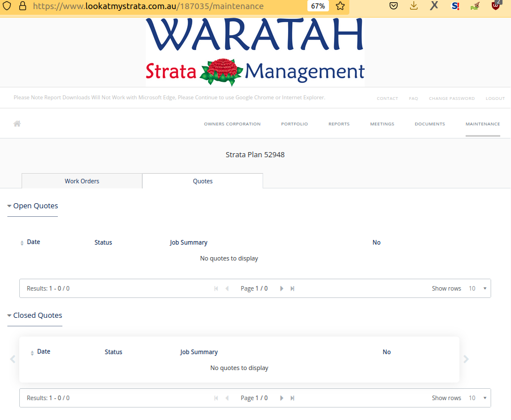Click Job Summary header in Closed Quotes
Image resolution: width=511 pixels, height=420 pixels.
click(x=199, y=352)
